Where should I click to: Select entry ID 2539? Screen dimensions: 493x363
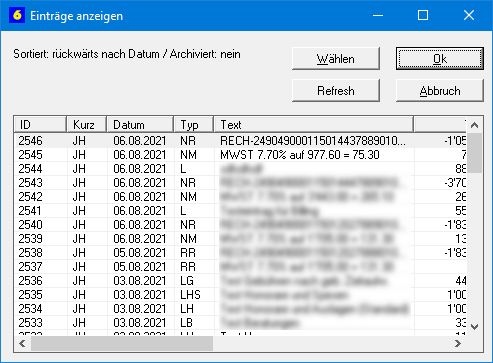click(x=240, y=239)
